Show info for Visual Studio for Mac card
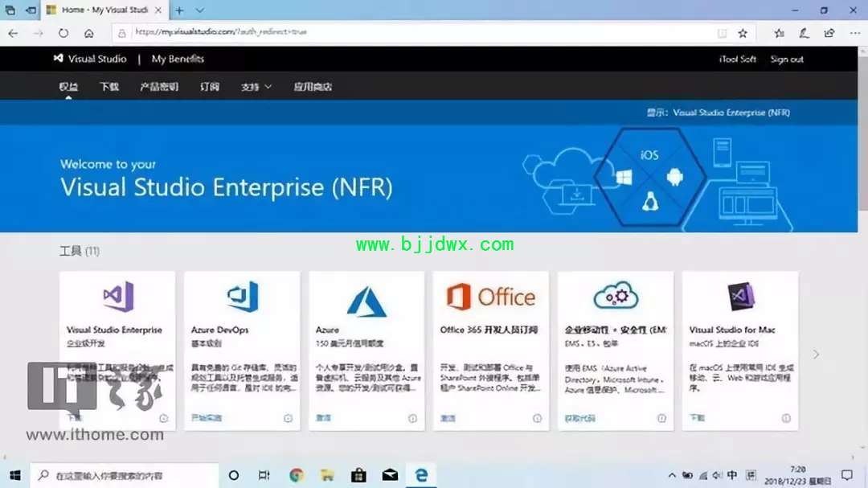The image size is (868, 488). click(x=786, y=419)
